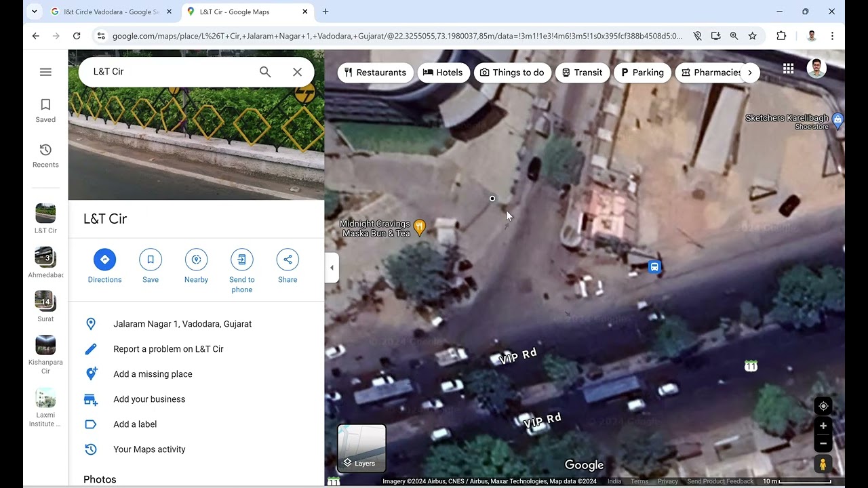Choose Add a missing place
This screenshot has height=488, width=868.
[196, 374]
